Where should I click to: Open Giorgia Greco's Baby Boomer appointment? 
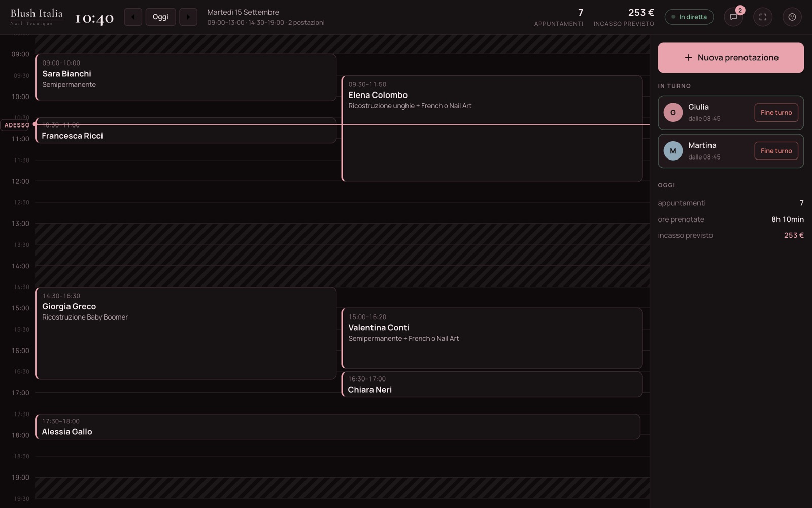(x=186, y=333)
